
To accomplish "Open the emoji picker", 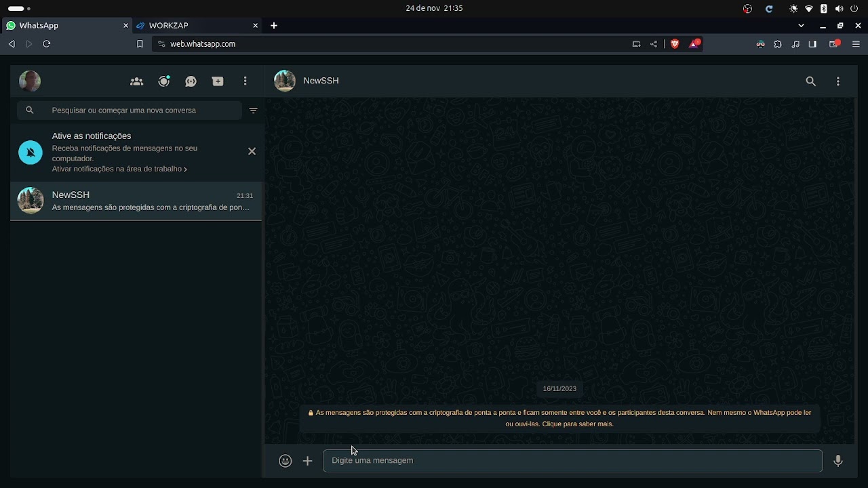I will pyautogui.click(x=285, y=461).
